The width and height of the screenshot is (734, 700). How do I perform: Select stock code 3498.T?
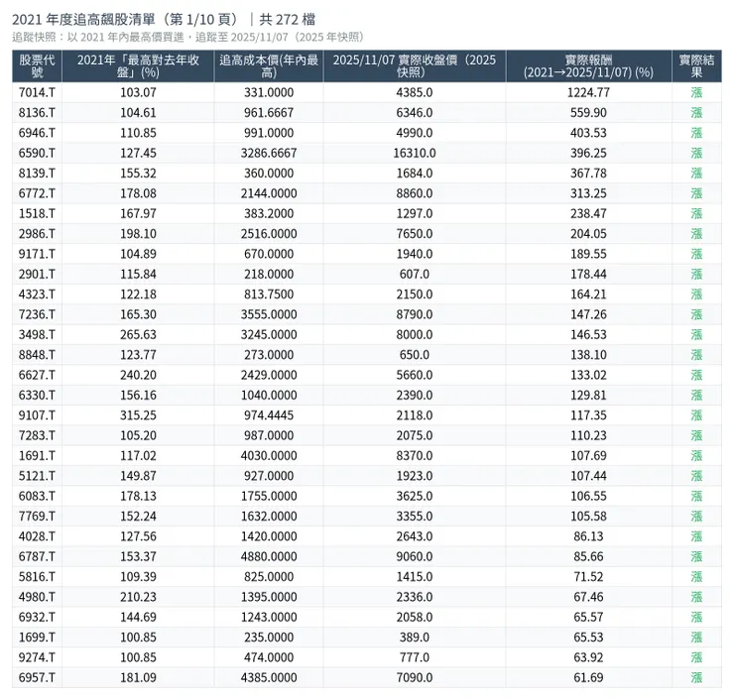coord(37,334)
